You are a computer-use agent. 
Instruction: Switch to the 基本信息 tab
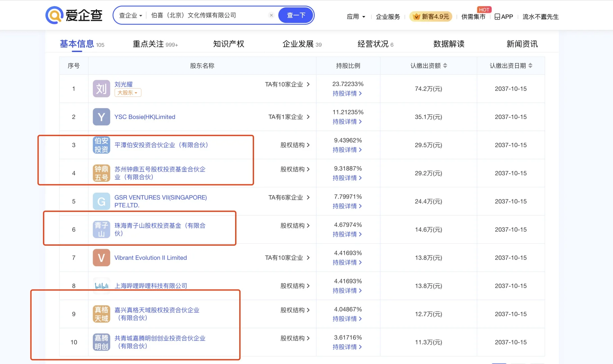click(82, 44)
